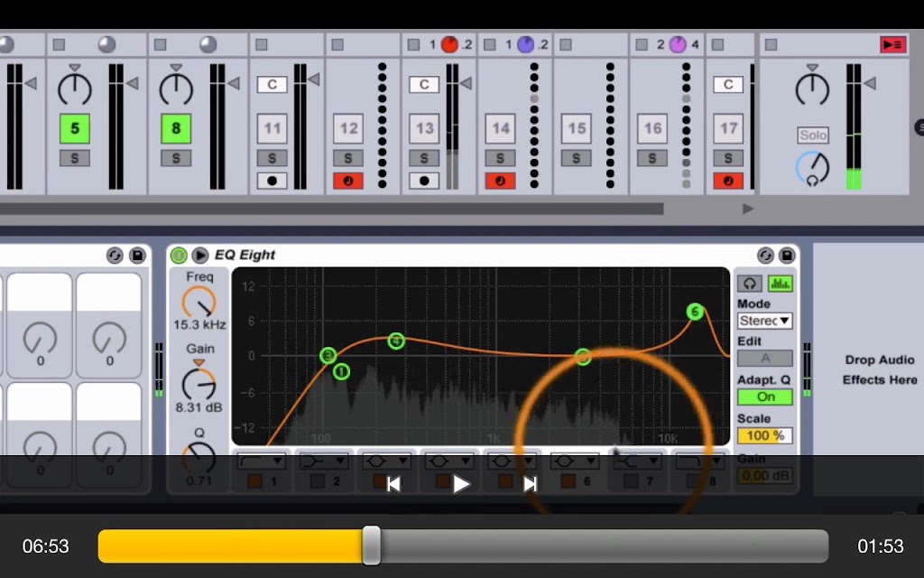
Task: Enable EQ Eight headphone audition mode
Action: point(750,284)
